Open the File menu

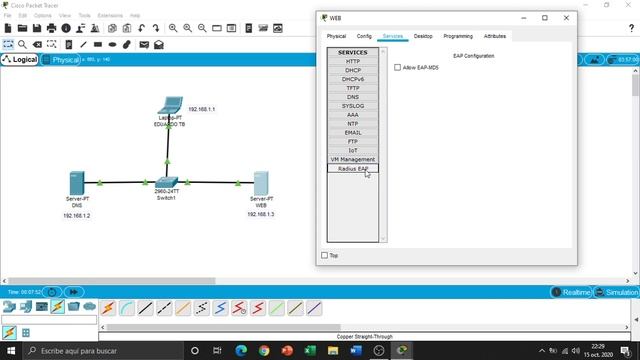tap(7, 16)
